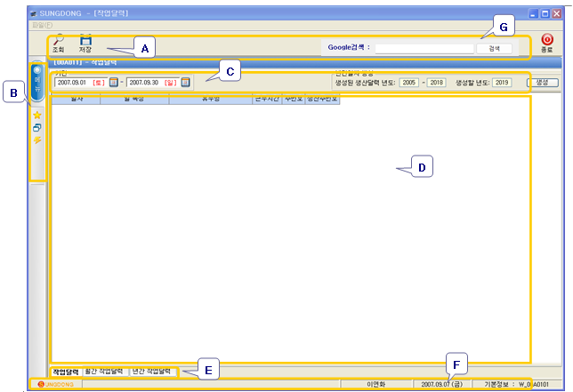Click the 생성할 년도 field showing 2019
This screenshot has height=392, width=573.
[502, 82]
